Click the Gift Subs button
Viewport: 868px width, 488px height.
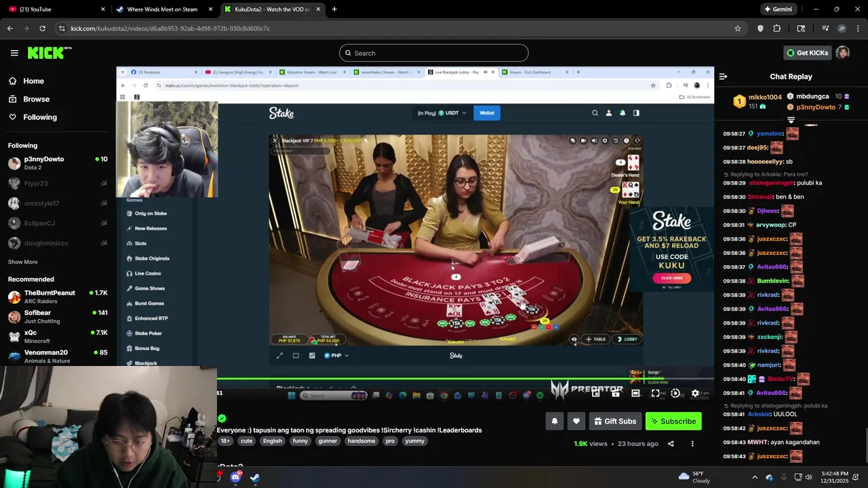(x=615, y=422)
